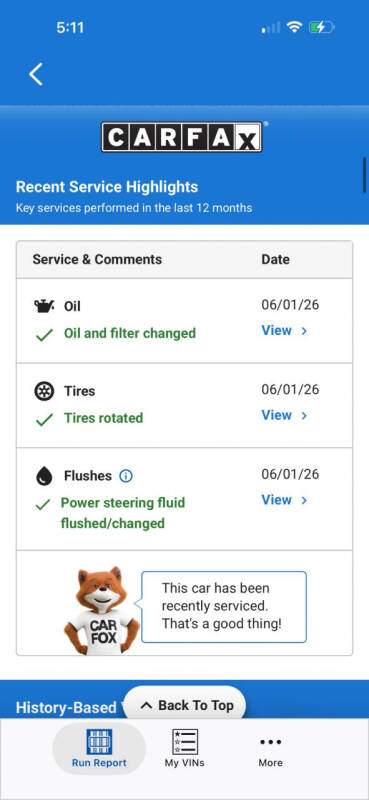Tap the Flushes droplet icon
This screenshot has width=369, height=800.
point(44,476)
